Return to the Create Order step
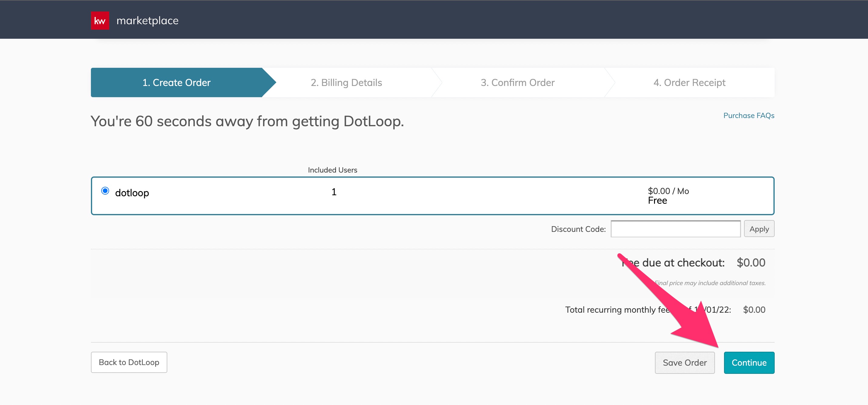The width and height of the screenshot is (868, 405). point(177,82)
